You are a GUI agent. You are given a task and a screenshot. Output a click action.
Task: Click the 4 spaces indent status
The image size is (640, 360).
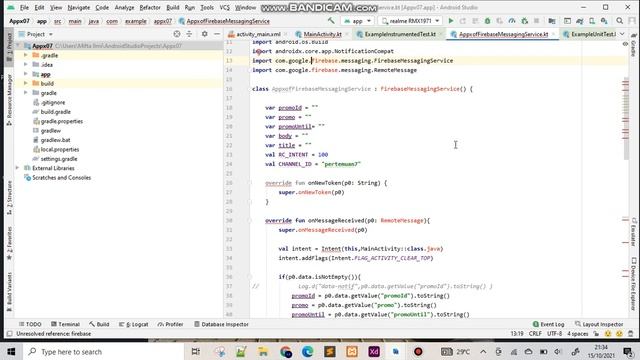pos(578,333)
